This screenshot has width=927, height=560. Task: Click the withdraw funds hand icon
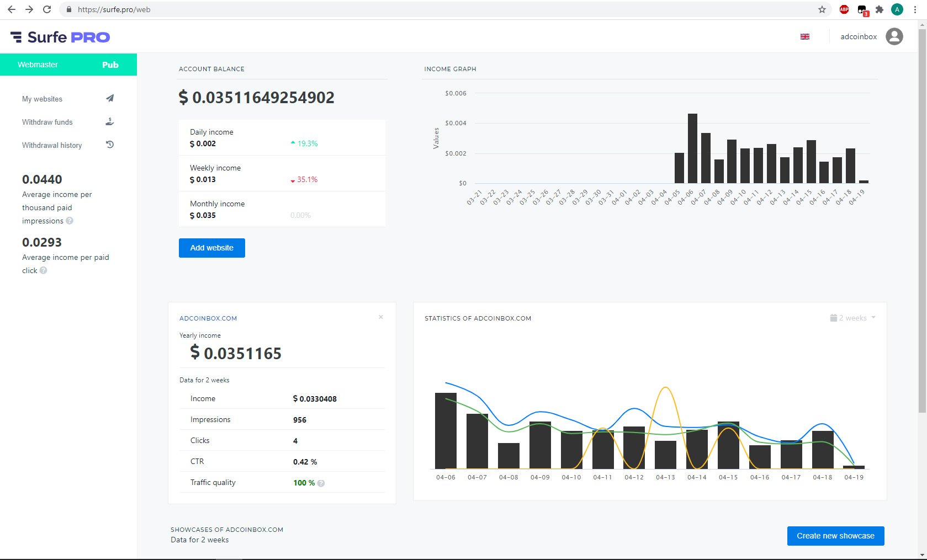[110, 121]
